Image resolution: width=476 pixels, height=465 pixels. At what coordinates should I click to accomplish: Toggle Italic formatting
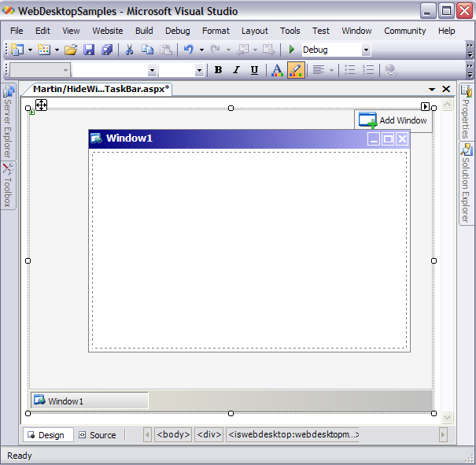tap(236, 70)
